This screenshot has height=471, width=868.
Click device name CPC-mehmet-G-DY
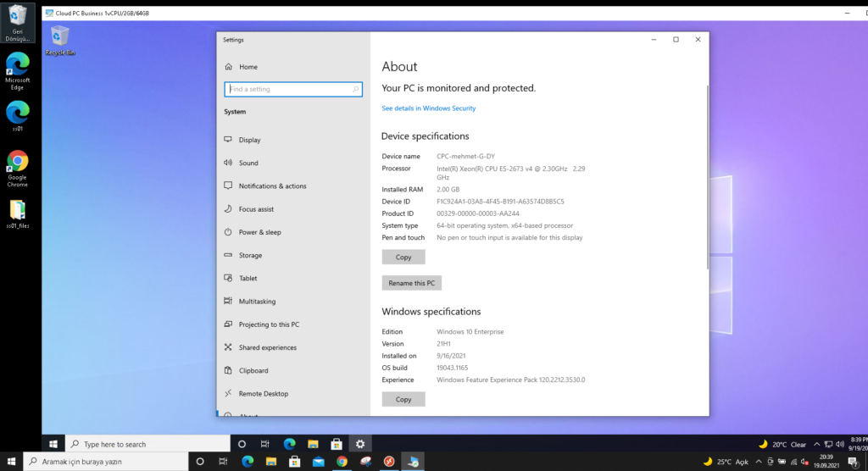pos(465,157)
